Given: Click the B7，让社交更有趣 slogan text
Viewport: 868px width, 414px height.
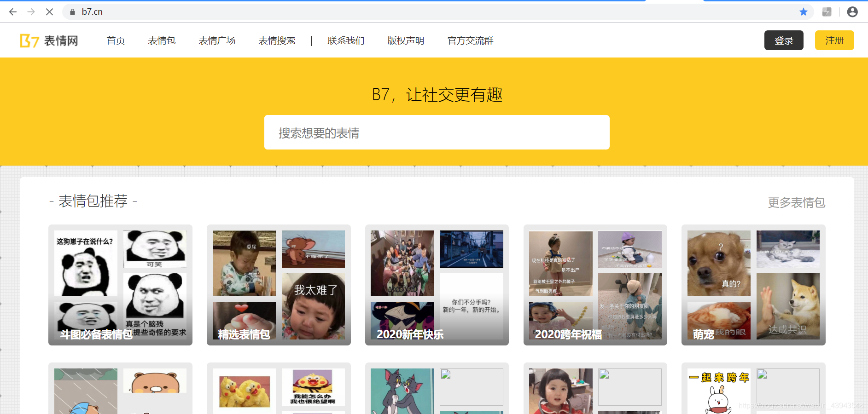Looking at the screenshot, I should (x=437, y=95).
